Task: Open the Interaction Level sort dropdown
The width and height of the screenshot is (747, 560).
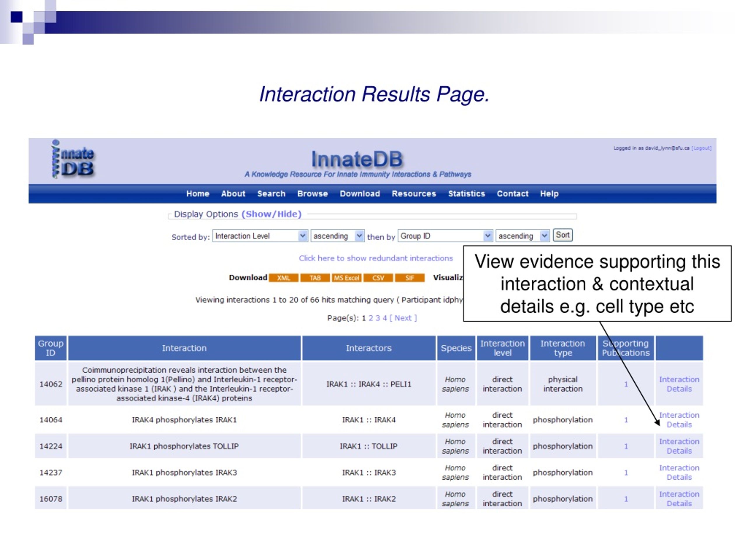Action: coord(260,236)
